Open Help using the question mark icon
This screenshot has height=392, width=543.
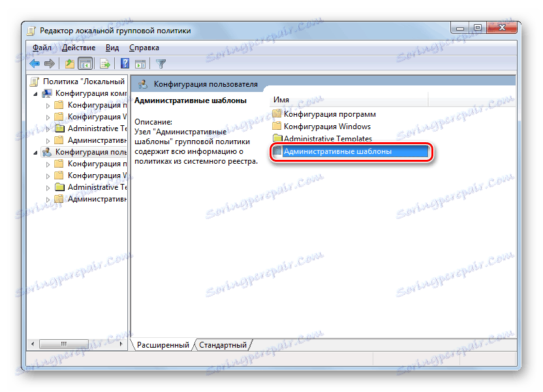pyautogui.click(x=125, y=63)
